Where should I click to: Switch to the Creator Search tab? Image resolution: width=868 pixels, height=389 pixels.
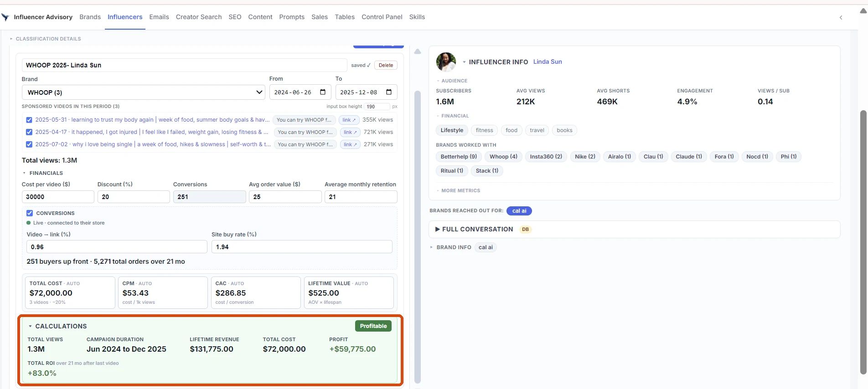pyautogui.click(x=199, y=17)
